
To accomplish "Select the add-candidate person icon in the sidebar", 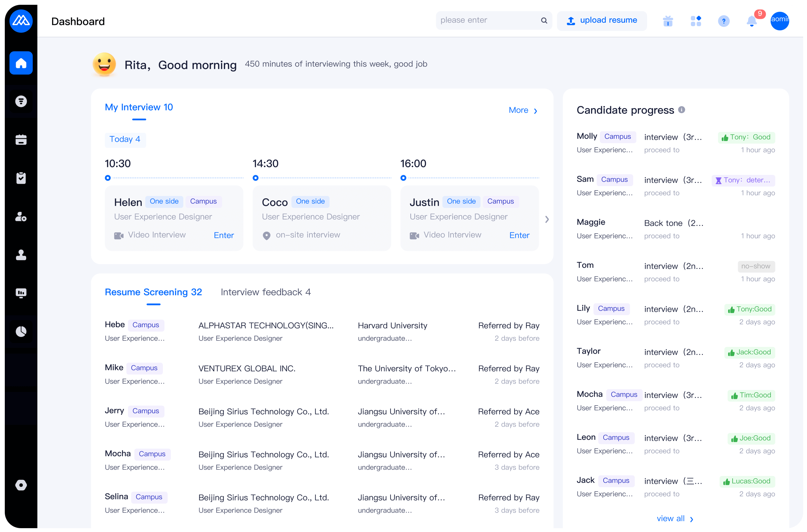I will pos(21,217).
